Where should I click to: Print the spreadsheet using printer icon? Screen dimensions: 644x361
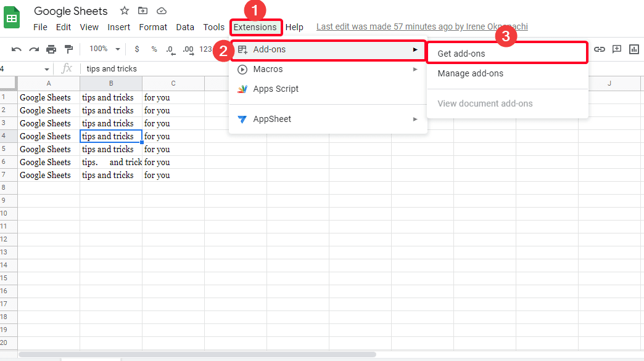coord(51,49)
